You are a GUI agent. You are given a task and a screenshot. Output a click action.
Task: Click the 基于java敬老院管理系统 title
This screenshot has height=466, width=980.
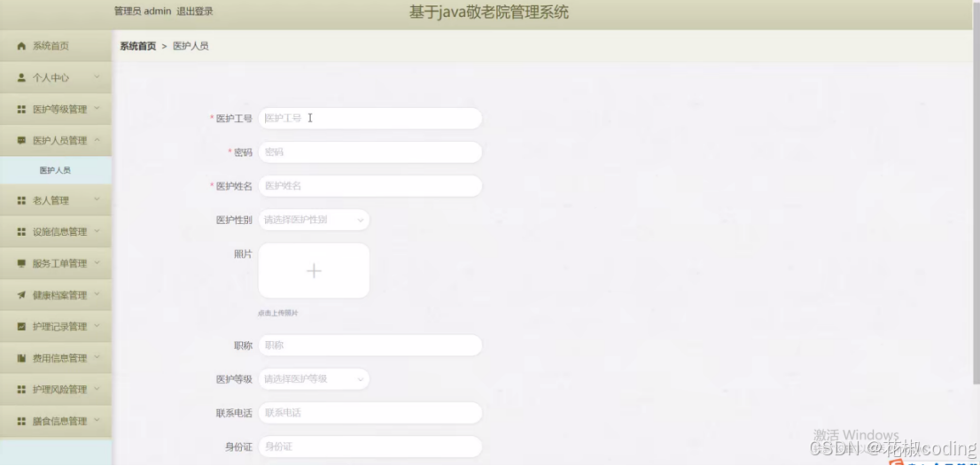pos(489,12)
